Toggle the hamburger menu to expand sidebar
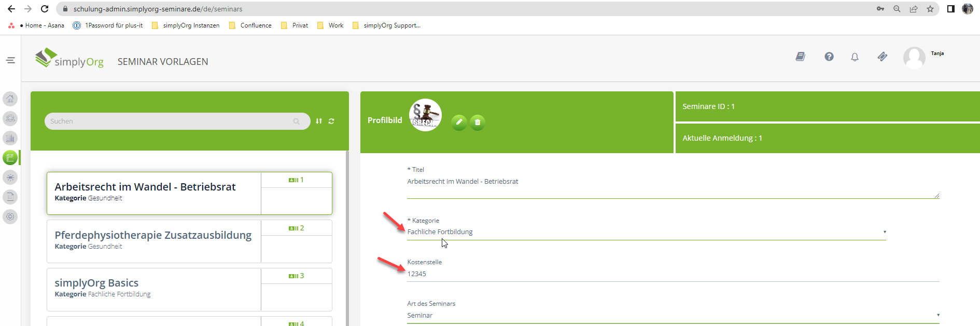Image resolution: width=980 pixels, height=326 pixels. 10,61
